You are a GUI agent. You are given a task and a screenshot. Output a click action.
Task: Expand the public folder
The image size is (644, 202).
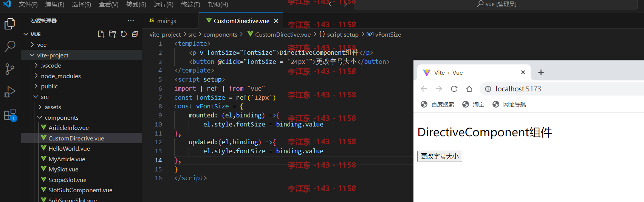point(81,86)
